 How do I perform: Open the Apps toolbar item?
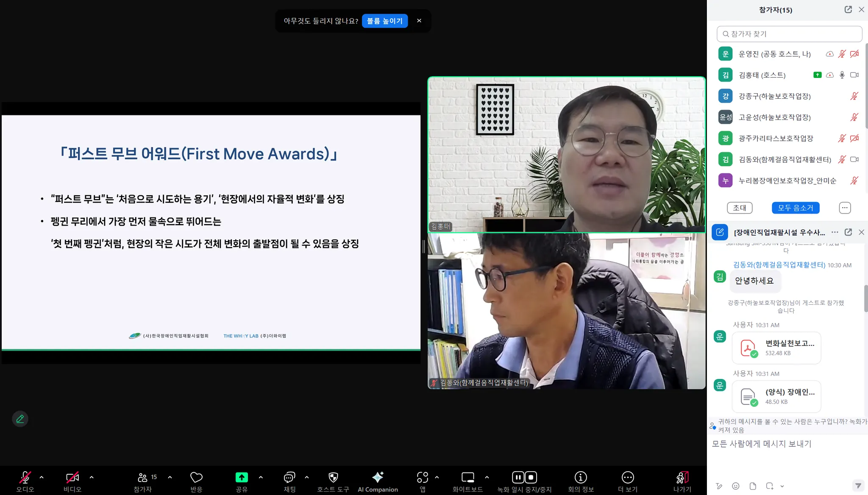point(422,478)
